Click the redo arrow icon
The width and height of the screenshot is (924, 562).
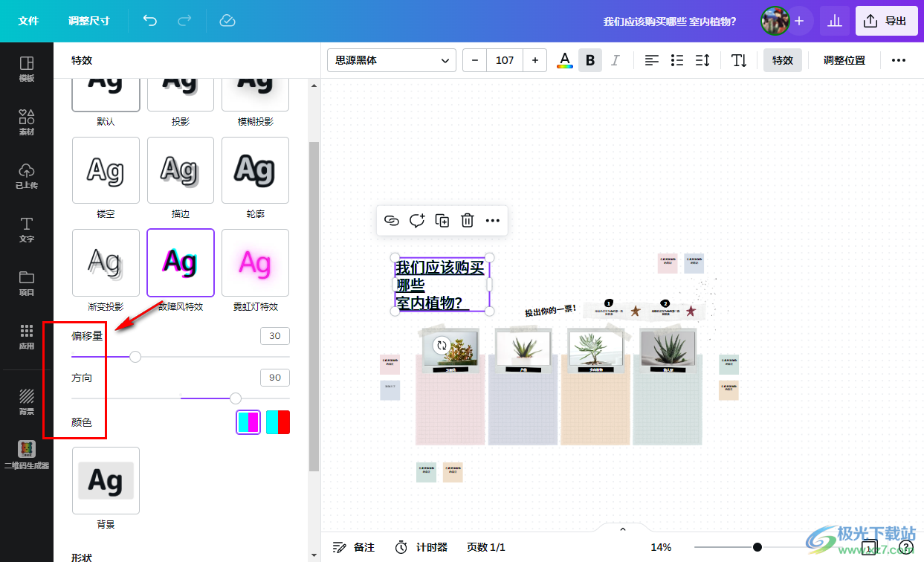(x=184, y=21)
